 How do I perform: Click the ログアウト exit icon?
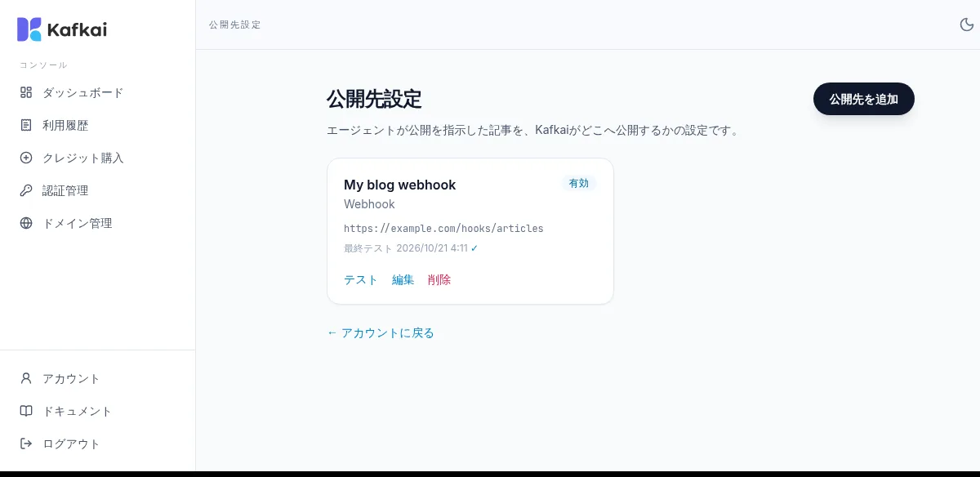(x=26, y=444)
